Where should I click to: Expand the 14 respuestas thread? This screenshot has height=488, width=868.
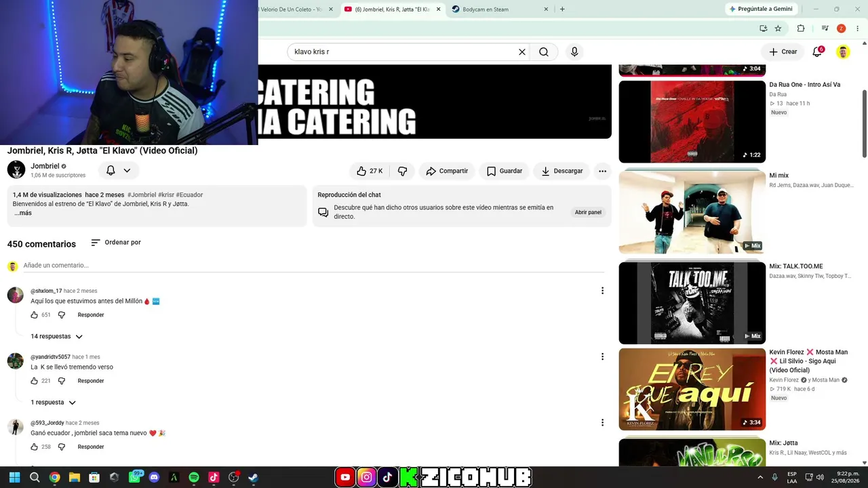(56, 336)
